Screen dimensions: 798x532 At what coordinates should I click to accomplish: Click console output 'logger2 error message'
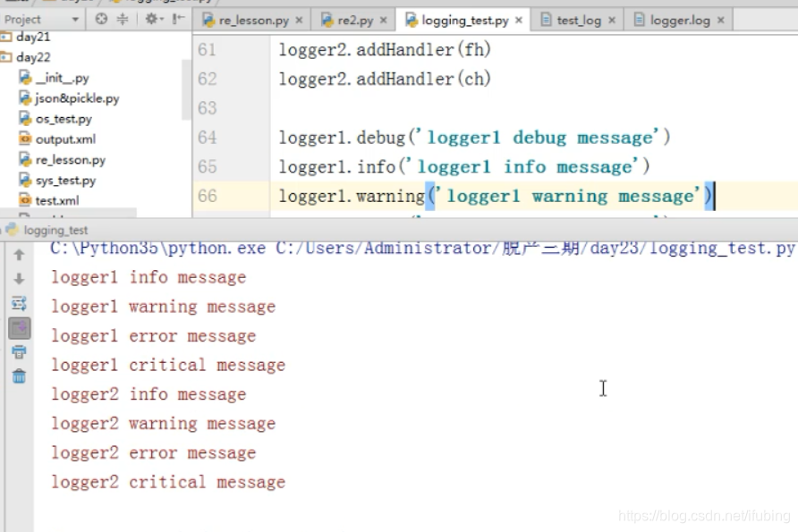click(x=154, y=452)
